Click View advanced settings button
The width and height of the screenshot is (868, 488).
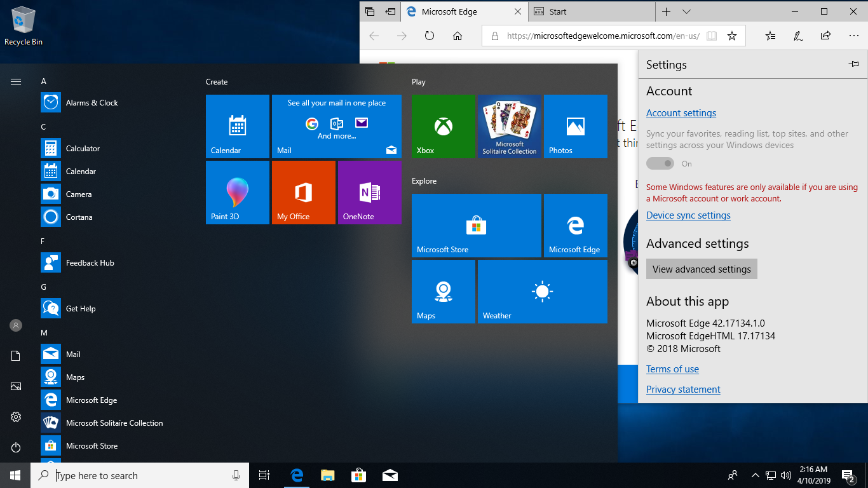tap(702, 269)
